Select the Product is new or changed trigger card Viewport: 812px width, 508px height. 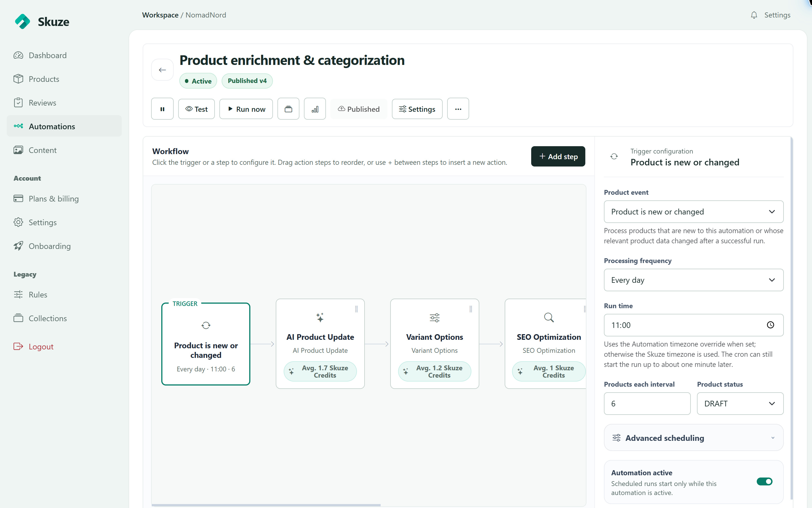206,344
